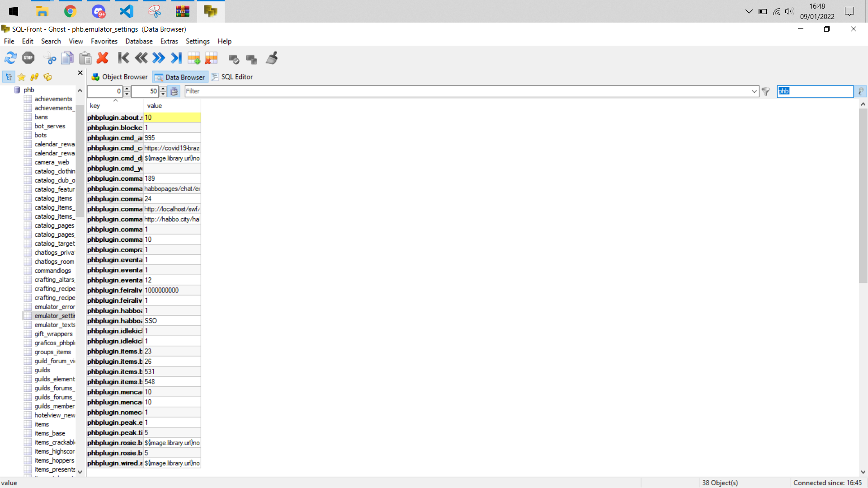This screenshot has height=488, width=868.
Task: Increase the row limit spinner of 50
Action: 163,89
